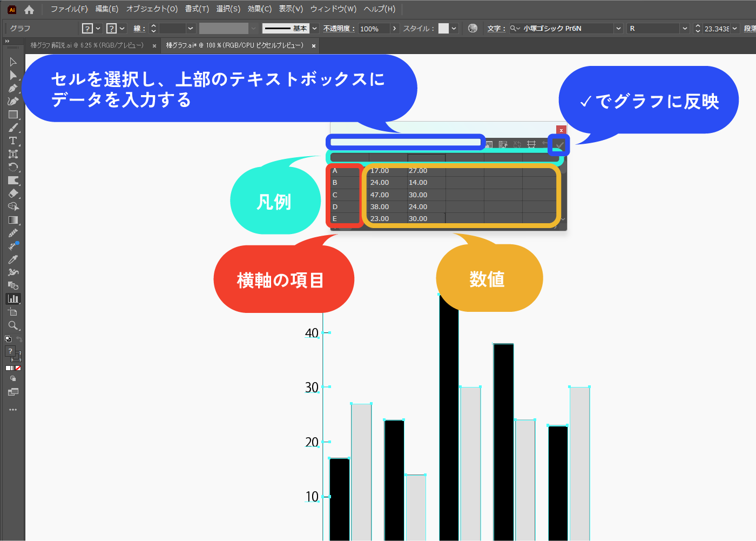Open 文字 character panel link

click(x=496, y=28)
